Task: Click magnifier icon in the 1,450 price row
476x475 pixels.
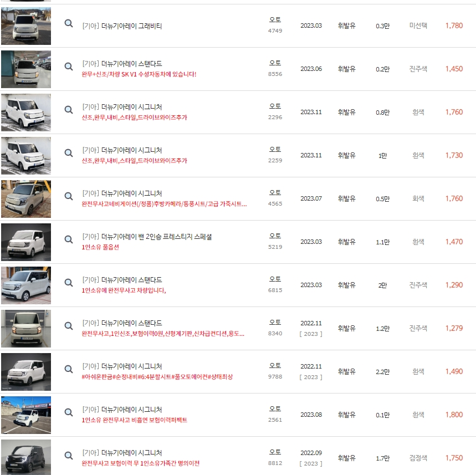Action: click(69, 67)
